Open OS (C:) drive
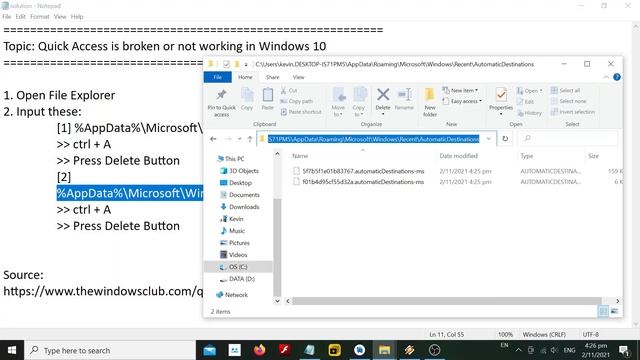This screenshot has height=360, width=640. coord(238,267)
